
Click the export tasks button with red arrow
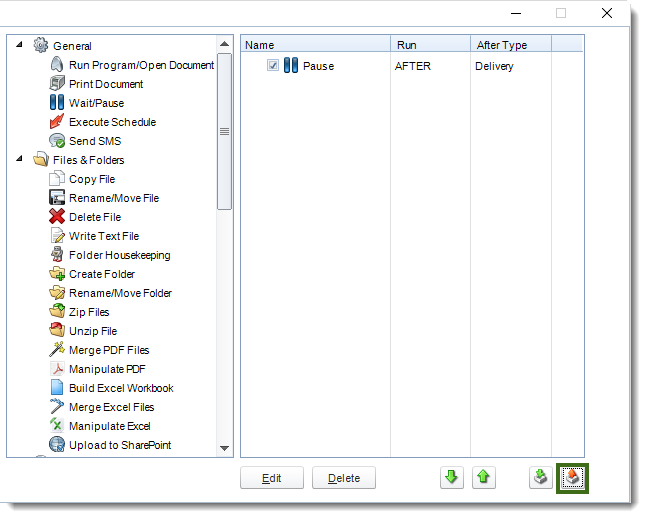572,478
